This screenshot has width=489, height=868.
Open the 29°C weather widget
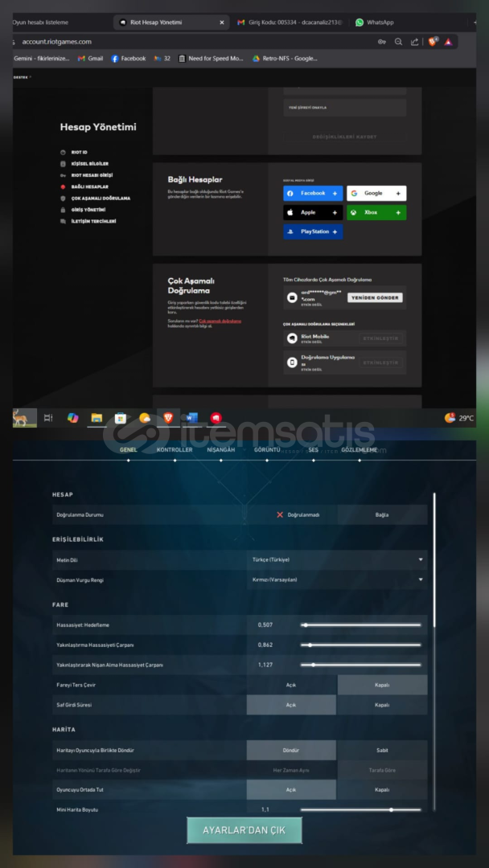point(460,418)
